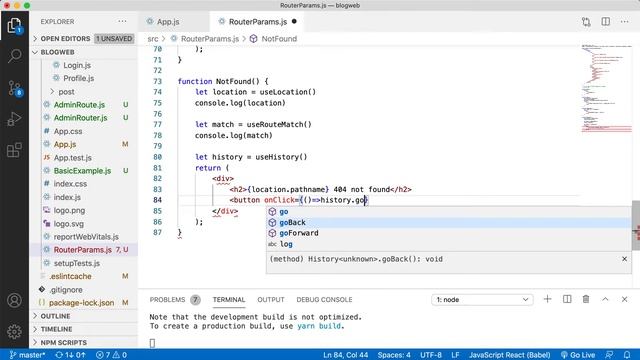Screen dimensions: 640x360
Task: Open package-lock.json in the explorer
Action: [x=81, y=303]
